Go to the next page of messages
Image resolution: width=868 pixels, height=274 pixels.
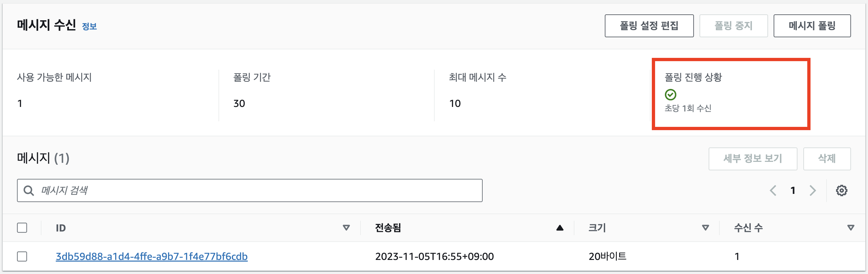812,190
